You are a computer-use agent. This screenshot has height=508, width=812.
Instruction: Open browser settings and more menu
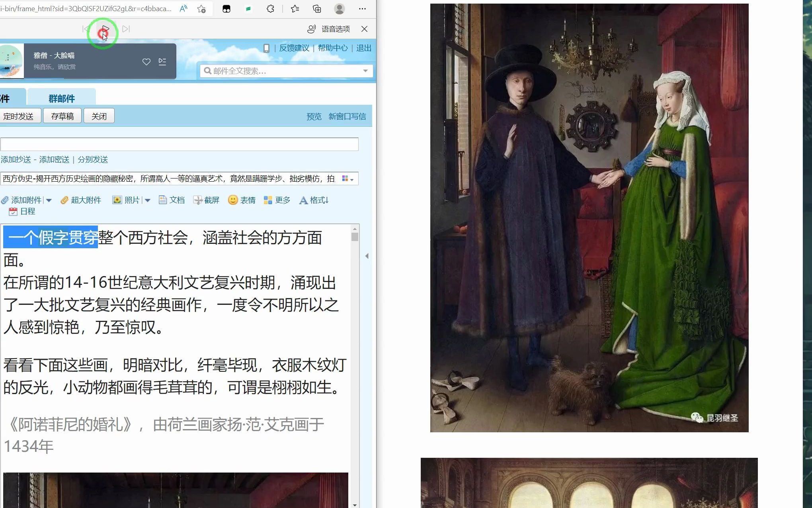(x=362, y=9)
